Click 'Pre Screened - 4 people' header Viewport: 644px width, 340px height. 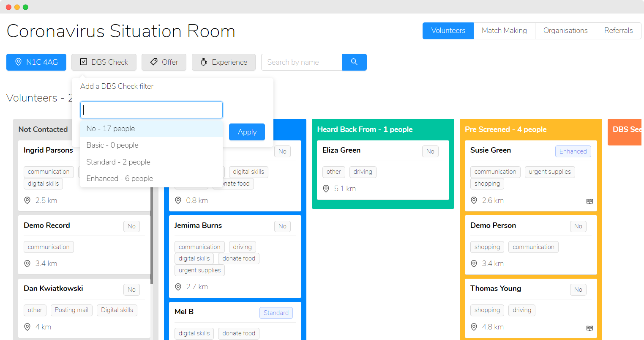tap(506, 129)
